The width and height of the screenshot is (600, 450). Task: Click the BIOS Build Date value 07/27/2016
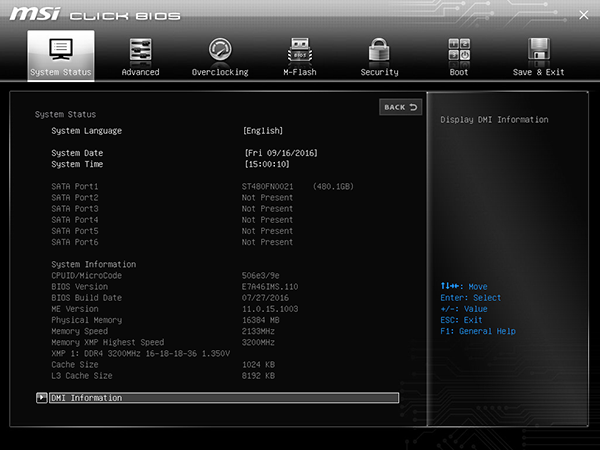click(x=265, y=298)
